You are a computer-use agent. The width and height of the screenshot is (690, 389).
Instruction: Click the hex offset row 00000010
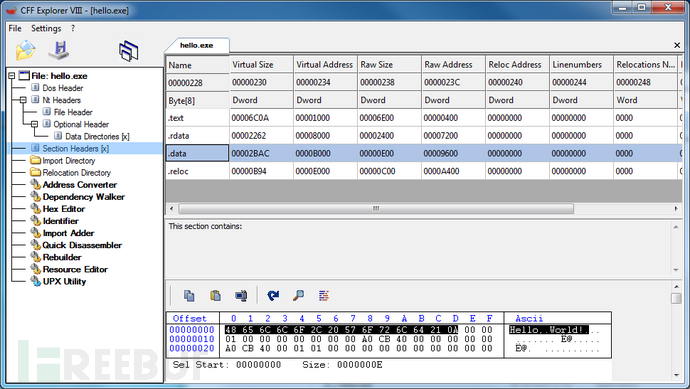pos(192,339)
